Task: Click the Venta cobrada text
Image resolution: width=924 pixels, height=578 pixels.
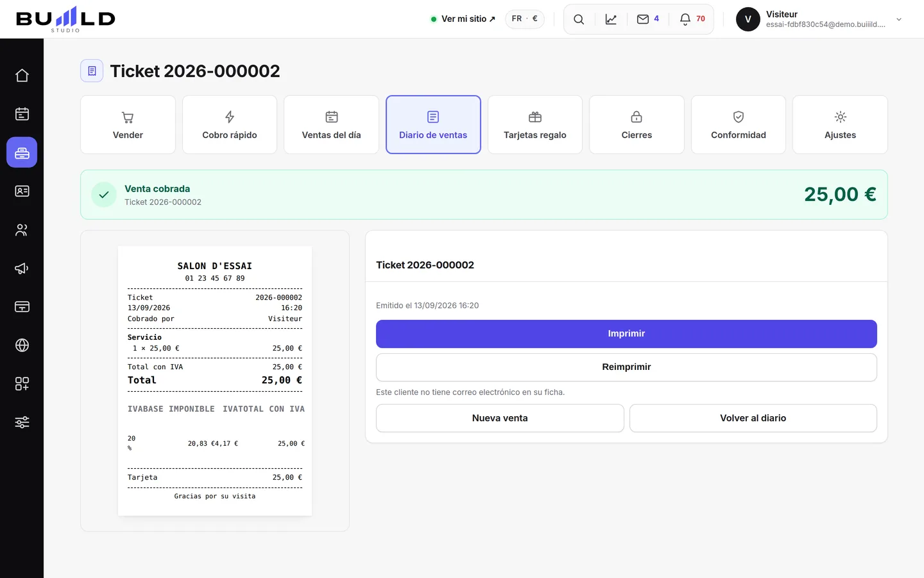Action: (157, 189)
